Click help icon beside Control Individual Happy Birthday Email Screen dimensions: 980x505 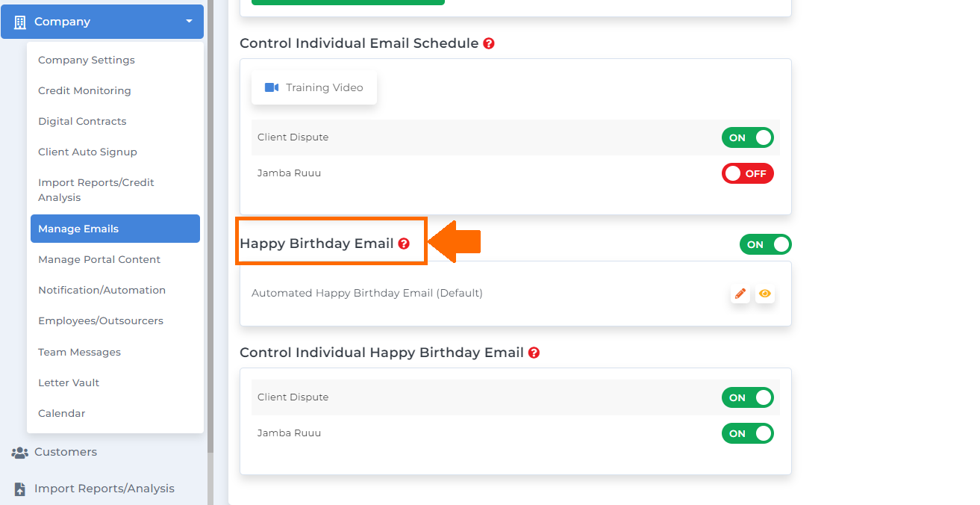(x=534, y=353)
